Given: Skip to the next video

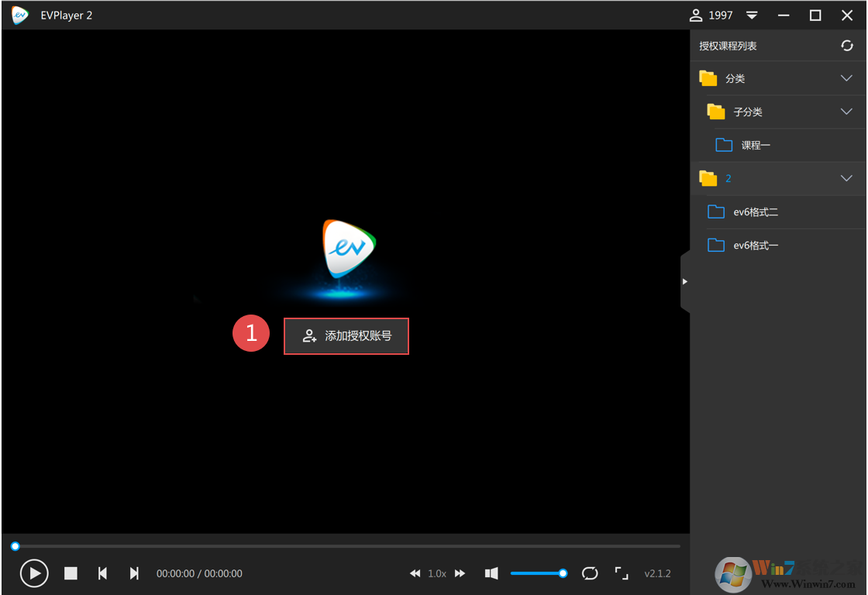Looking at the screenshot, I should pos(134,573).
